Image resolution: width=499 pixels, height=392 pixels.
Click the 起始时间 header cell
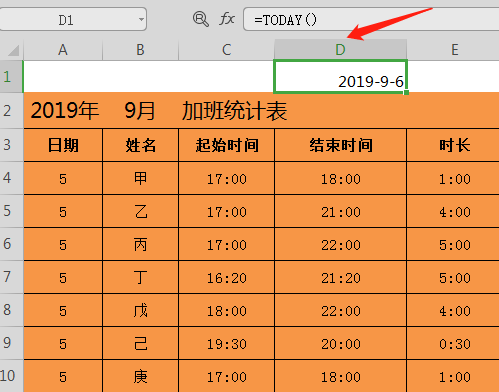[226, 145]
